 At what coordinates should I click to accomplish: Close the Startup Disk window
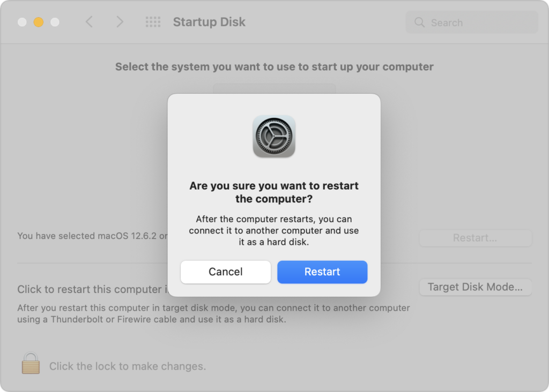[x=22, y=22]
